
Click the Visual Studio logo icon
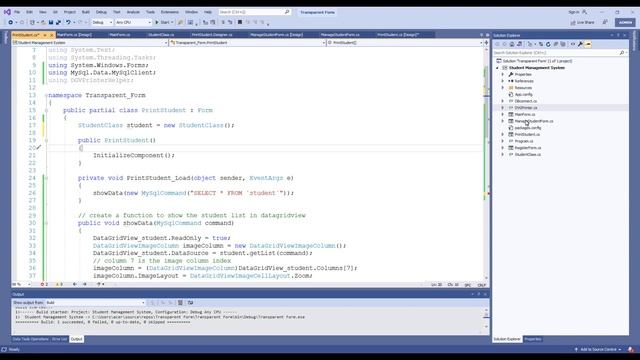point(7,12)
